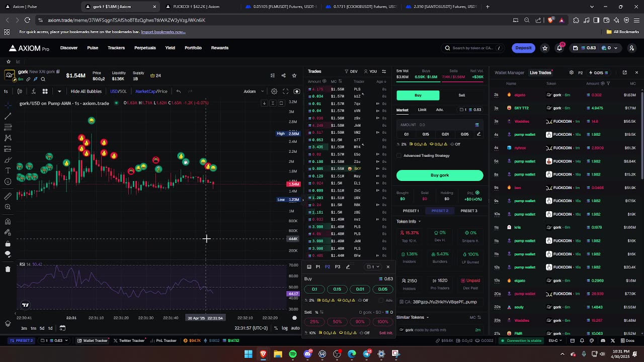Select the trend line drawing tool
Viewport: 644px width, 362px height.
(x=8, y=116)
